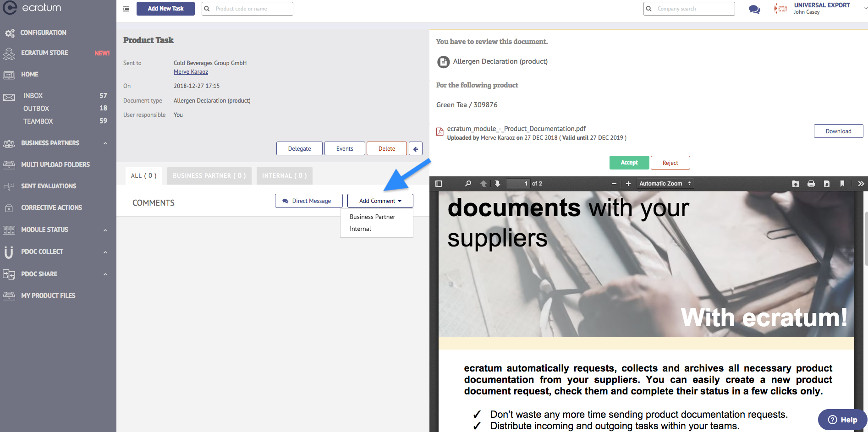This screenshot has width=868, height=432.
Task: Open the PDF find search icon
Action: pyautogui.click(x=468, y=184)
